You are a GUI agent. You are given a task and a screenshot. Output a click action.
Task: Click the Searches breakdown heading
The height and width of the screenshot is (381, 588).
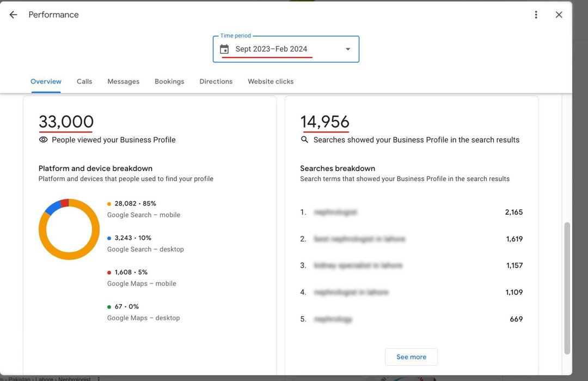[338, 168]
